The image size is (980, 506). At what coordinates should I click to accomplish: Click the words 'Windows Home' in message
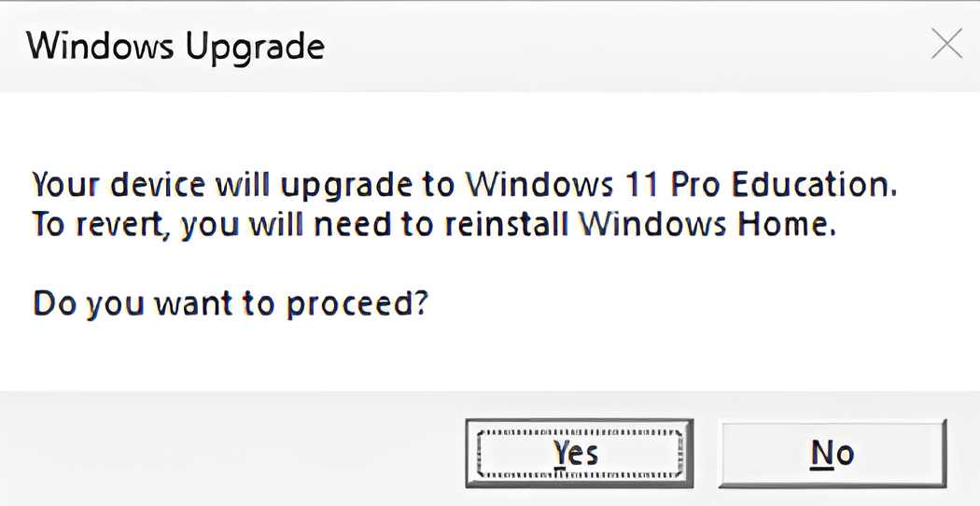click(x=707, y=225)
